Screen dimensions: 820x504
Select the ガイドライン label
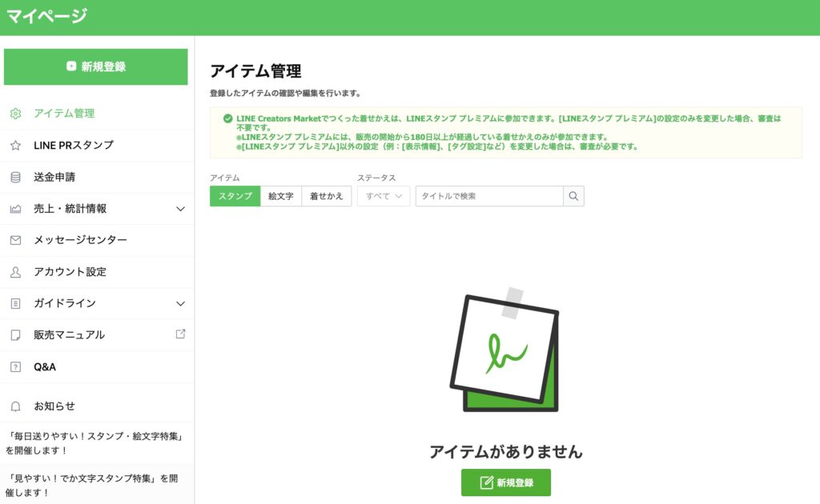[65, 303]
